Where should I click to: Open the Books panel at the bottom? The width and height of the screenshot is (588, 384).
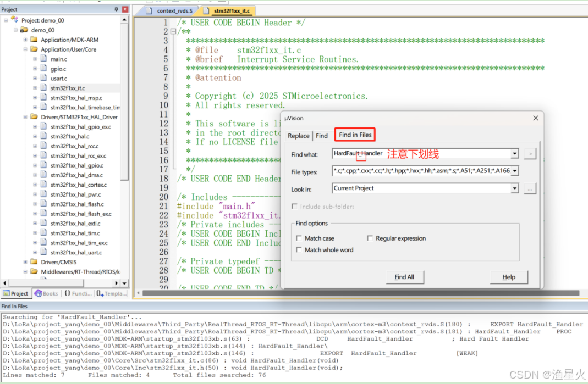tap(46, 293)
